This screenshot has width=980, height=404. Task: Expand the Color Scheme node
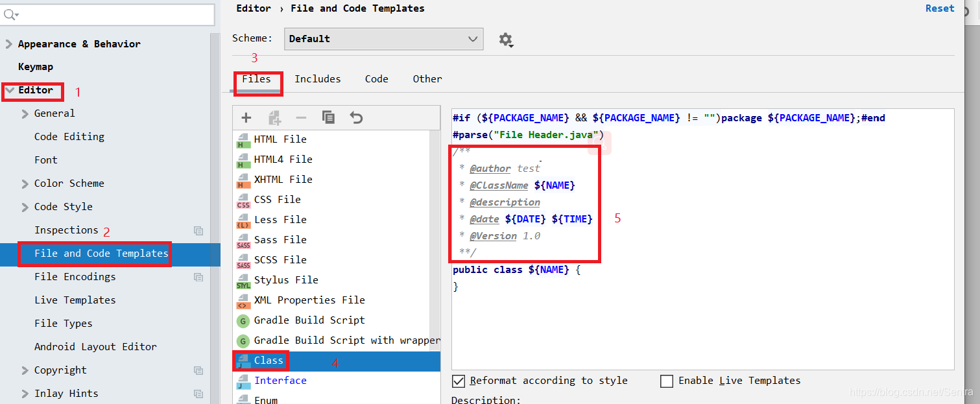click(x=25, y=184)
